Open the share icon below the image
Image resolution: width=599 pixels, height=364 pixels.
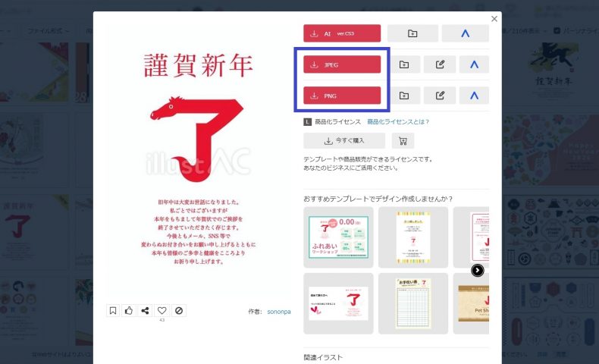(145, 310)
